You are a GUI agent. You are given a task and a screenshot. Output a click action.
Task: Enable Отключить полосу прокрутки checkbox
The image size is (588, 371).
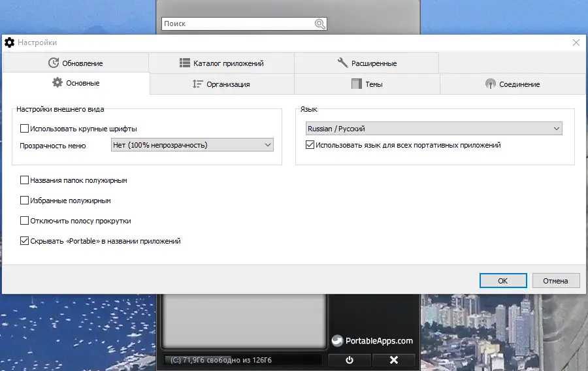tap(24, 221)
